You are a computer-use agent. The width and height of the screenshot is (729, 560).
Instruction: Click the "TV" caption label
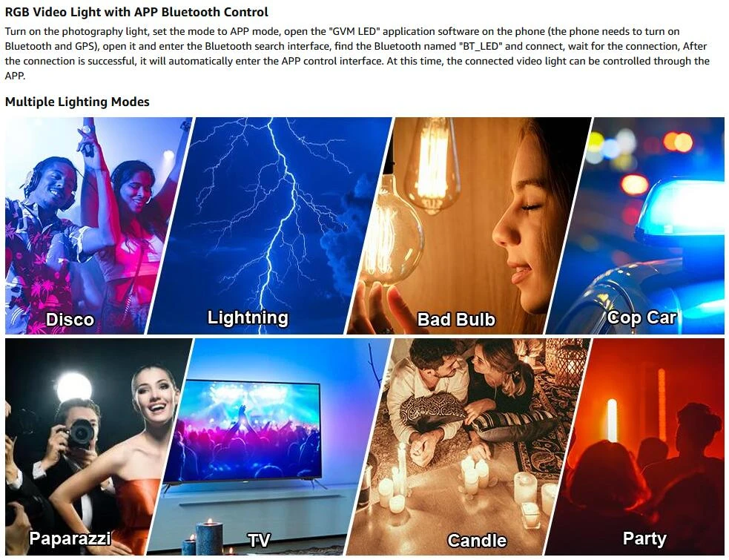point(259,541)
